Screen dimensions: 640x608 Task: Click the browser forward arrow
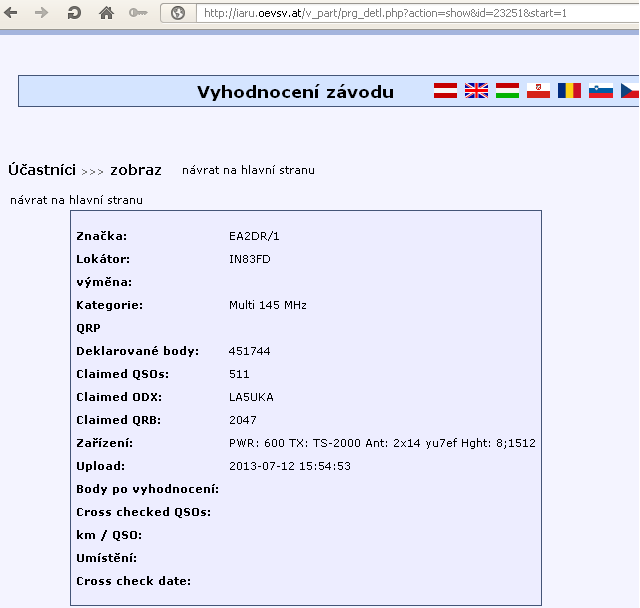pos(42,13)
